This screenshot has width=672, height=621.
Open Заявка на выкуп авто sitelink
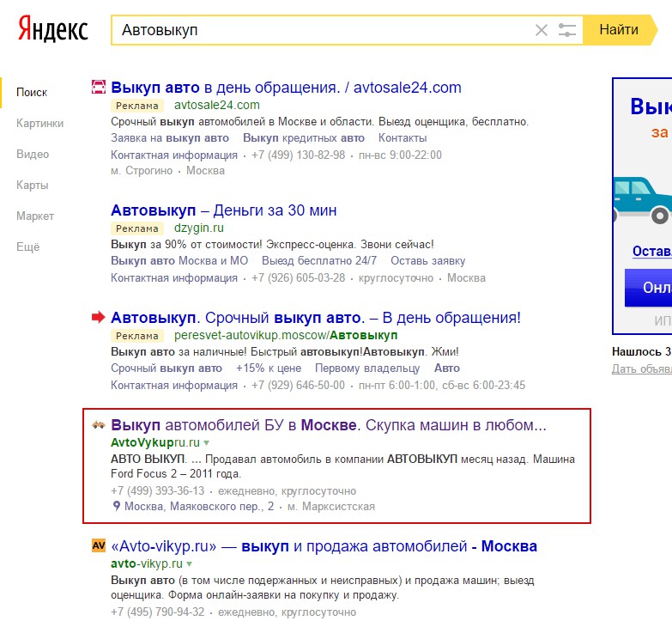[x=170, y=138]
